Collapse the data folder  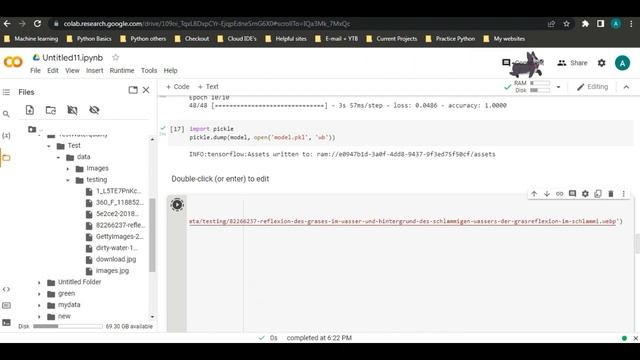tap(58, 157)
